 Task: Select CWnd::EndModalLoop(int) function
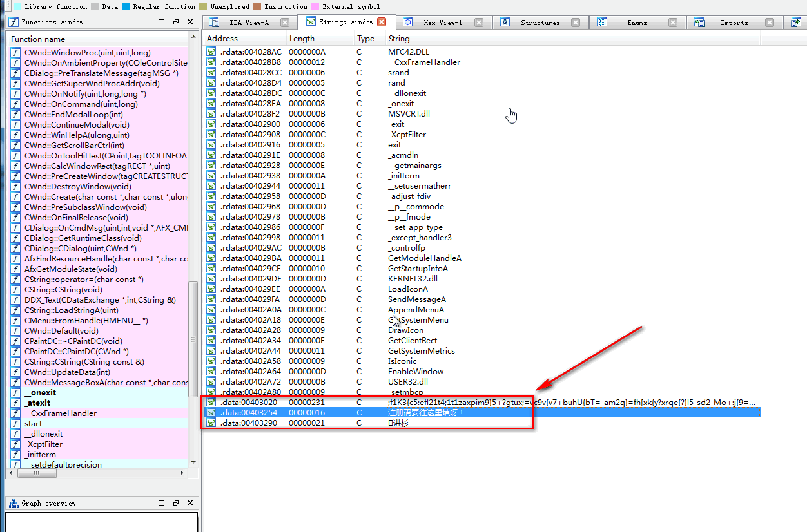coord(97,115)
